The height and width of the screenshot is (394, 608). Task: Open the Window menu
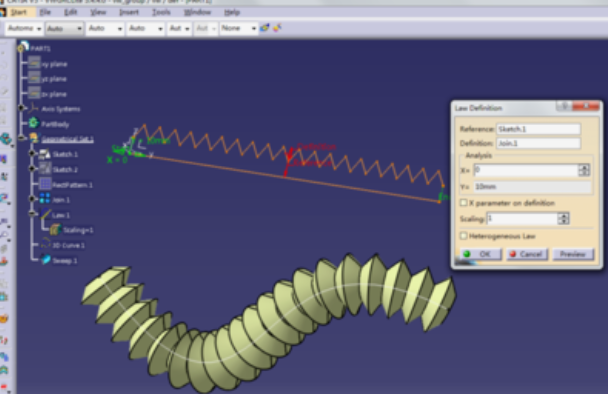tap(197, 12)
